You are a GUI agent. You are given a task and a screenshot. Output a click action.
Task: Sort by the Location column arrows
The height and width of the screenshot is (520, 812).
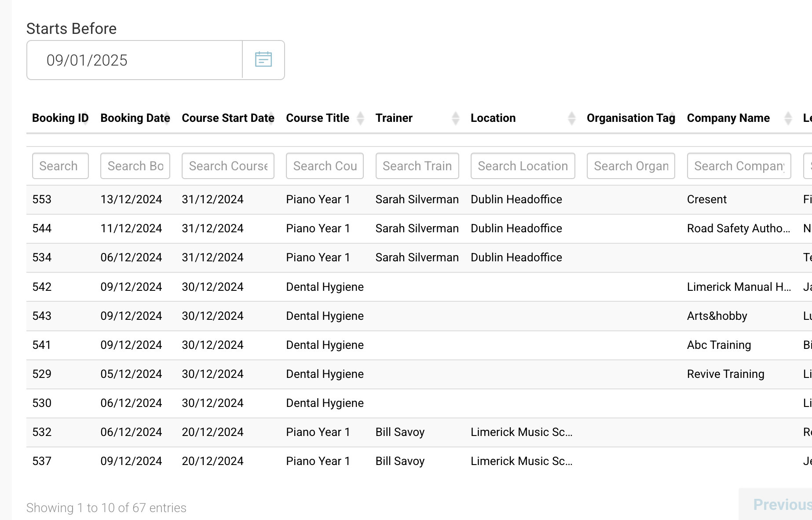click(x=571, y=118)
